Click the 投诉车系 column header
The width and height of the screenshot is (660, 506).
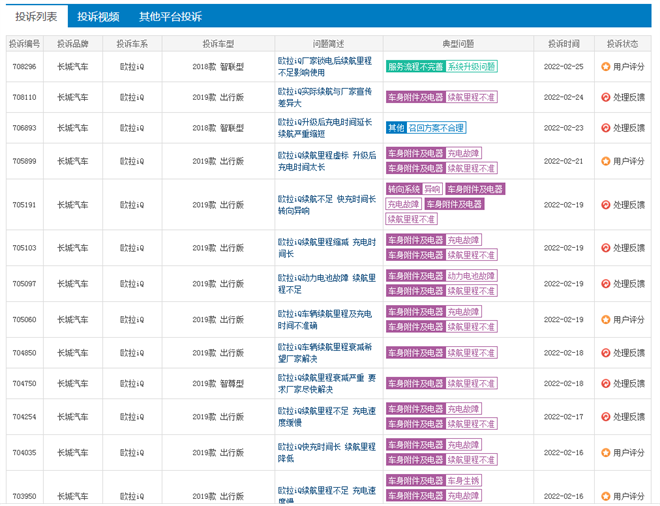132,44
